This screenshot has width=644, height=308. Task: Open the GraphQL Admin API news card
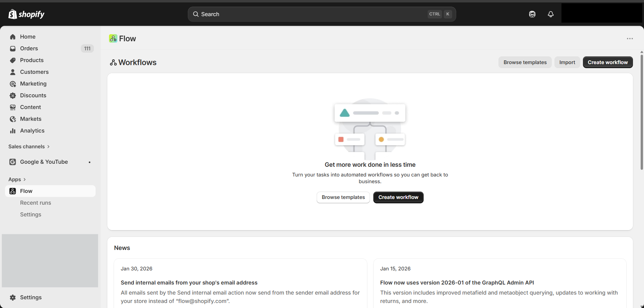pyautogui.click(x=500, y=284)
